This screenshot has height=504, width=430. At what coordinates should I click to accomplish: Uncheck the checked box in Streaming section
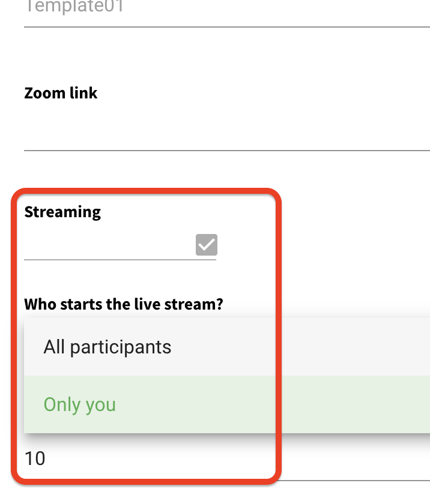tap(206, 245)
